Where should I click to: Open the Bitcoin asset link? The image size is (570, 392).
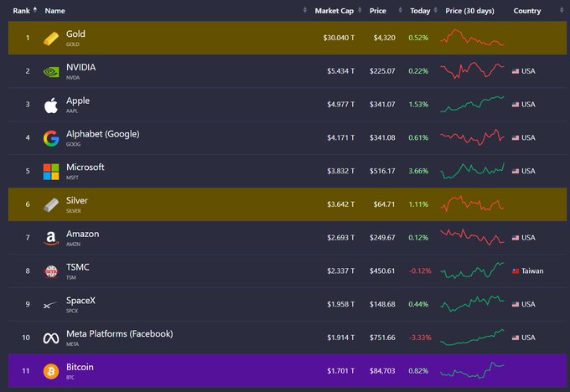[x=80, y=367]
